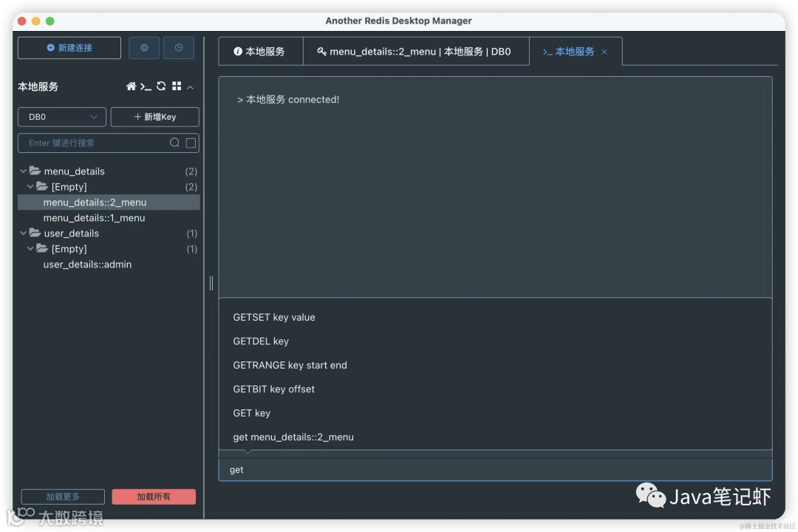
Task: Open the DB0 database dropdown
Action: click(x=62, y=117)
